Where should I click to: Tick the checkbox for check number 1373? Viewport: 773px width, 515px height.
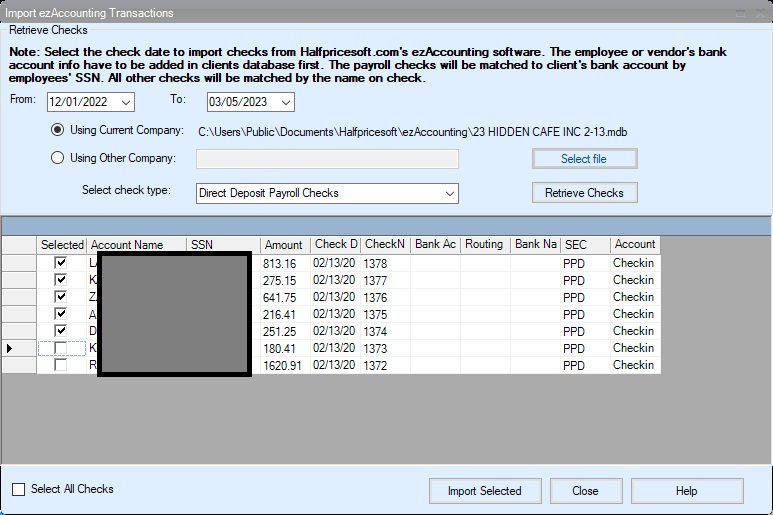(61, 348)
